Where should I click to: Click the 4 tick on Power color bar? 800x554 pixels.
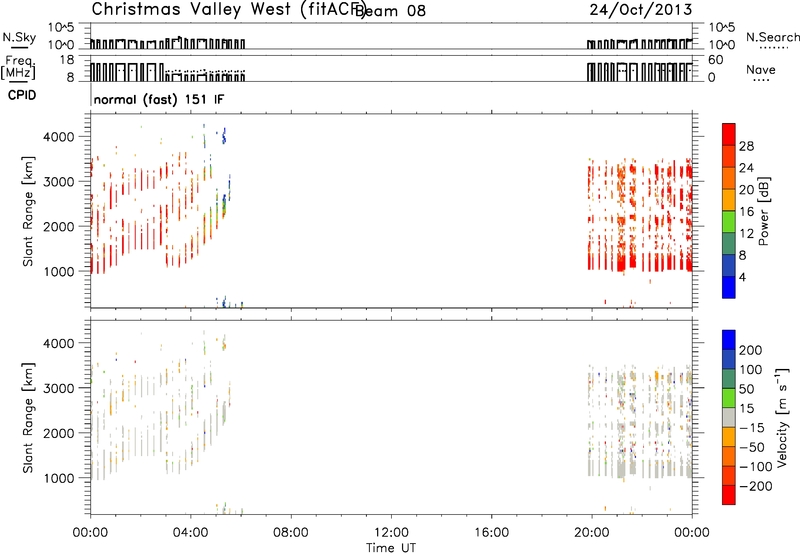pyautogui.click(x=742, y=277)
